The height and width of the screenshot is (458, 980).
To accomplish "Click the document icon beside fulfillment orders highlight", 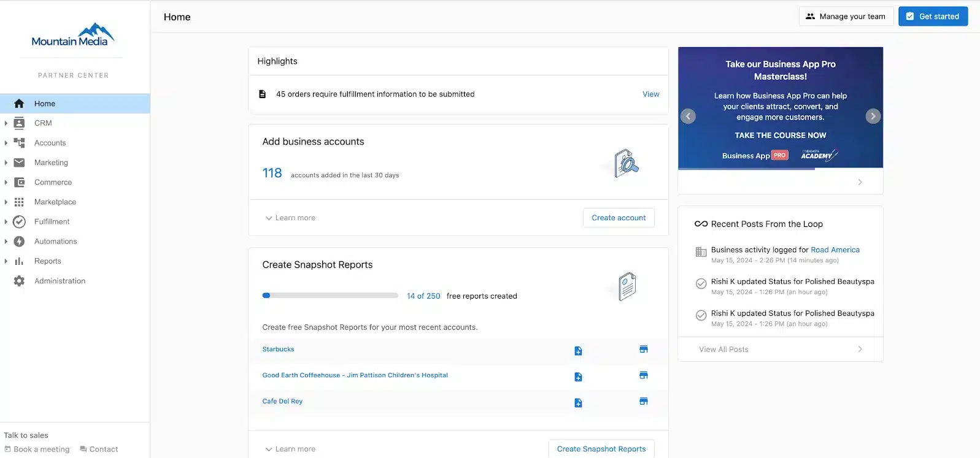I will 262,94.
